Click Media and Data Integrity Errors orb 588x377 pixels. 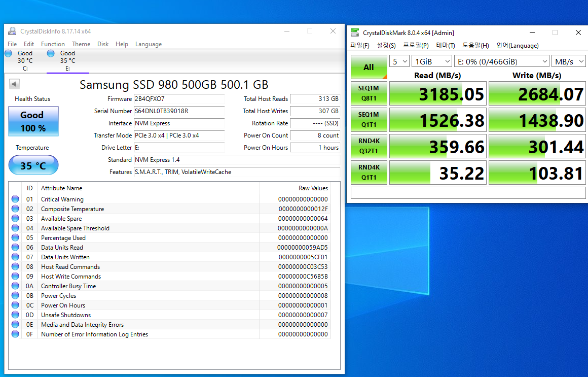click(x=15, y=324)
